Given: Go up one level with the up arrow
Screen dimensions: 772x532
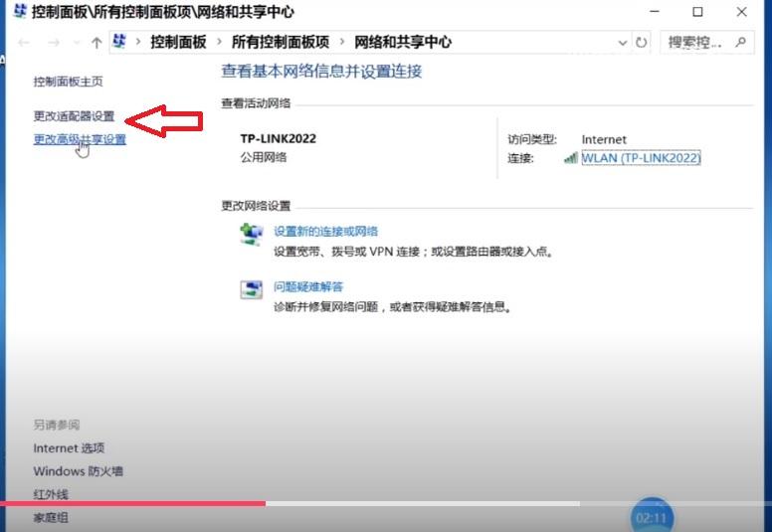Looking at the screenshot, I should click(x=96, y=43).
